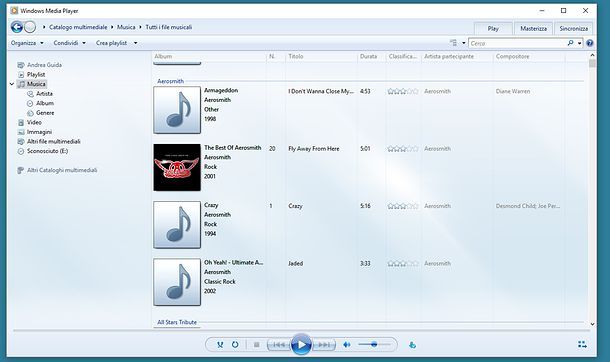
Task: Switch to Now Playing mode icon
Action: (582, 345)
